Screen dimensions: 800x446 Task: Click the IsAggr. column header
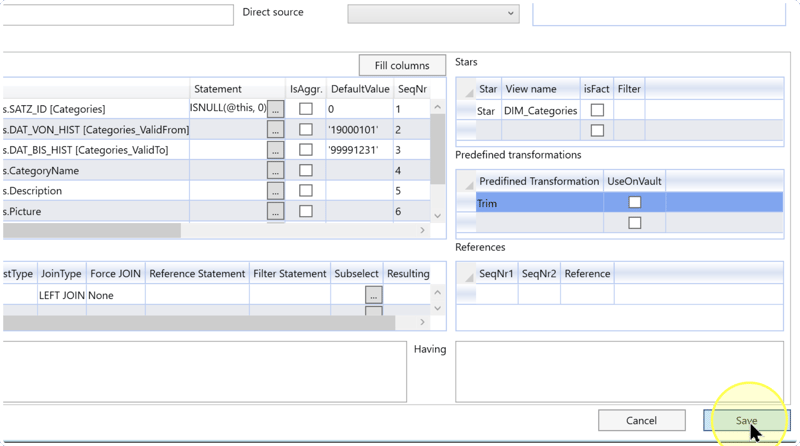point(306,89)
